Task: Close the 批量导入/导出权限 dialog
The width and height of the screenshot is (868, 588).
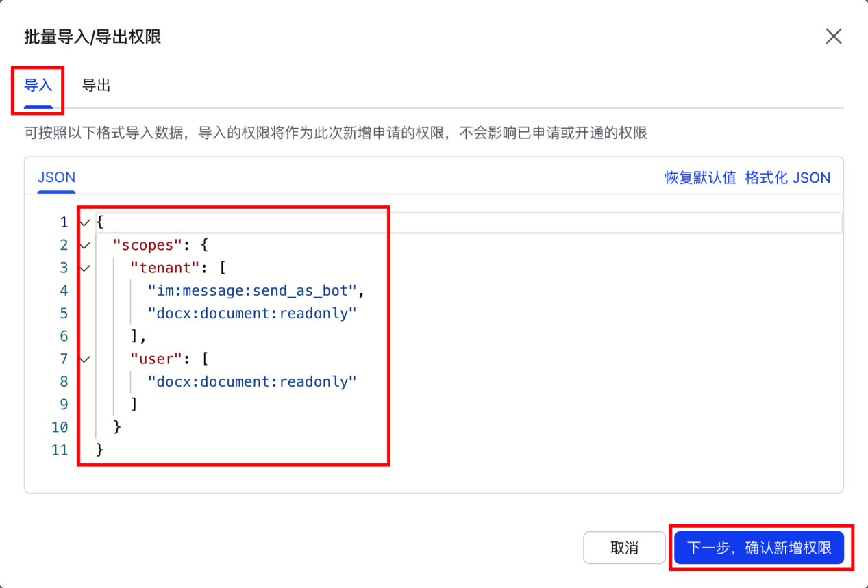Action: (833, 36)
